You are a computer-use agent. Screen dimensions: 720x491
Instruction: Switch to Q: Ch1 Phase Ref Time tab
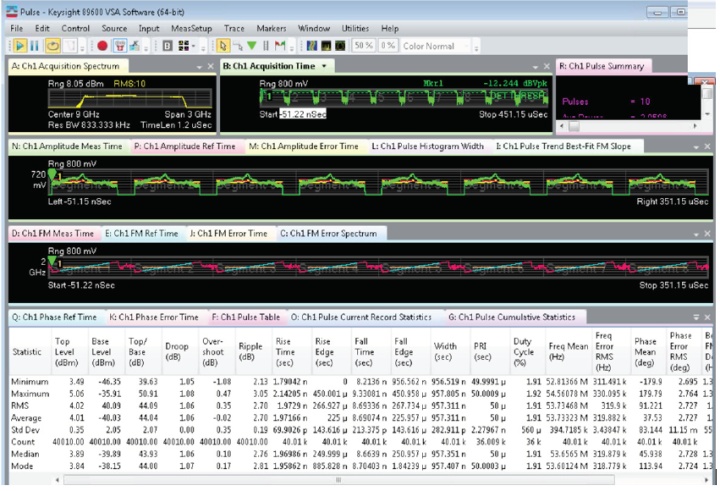click(x=54, y=317)
